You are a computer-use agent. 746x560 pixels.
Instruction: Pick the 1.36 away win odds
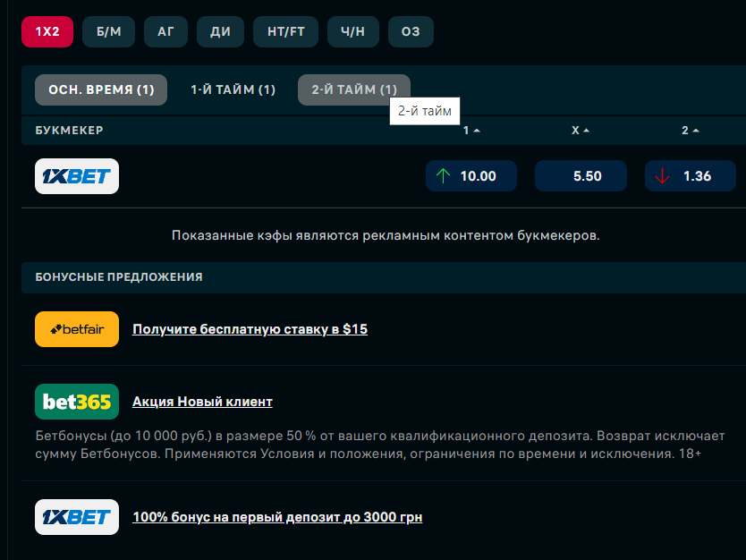[x=691, y=176]
